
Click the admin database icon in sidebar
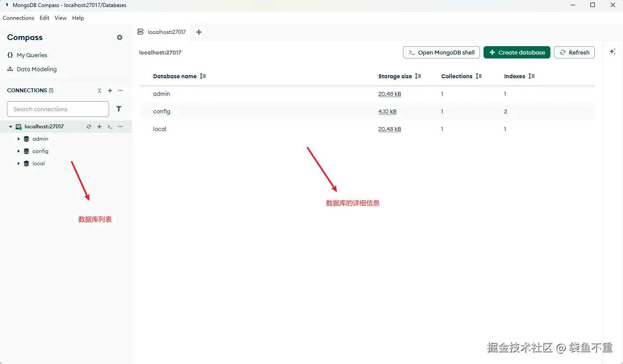(x=26, y=139)
